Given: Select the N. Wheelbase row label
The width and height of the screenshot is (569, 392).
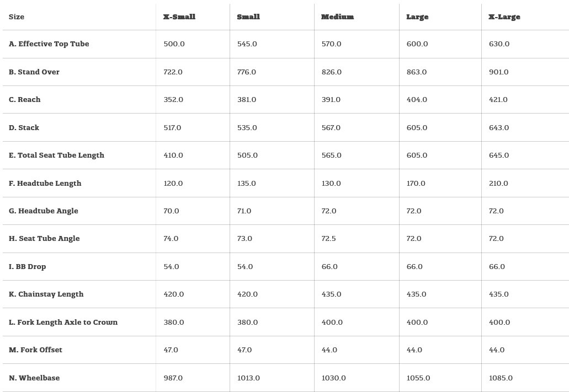Looking at the screenshot, I should pyautogui.click(x=34, y=378).
